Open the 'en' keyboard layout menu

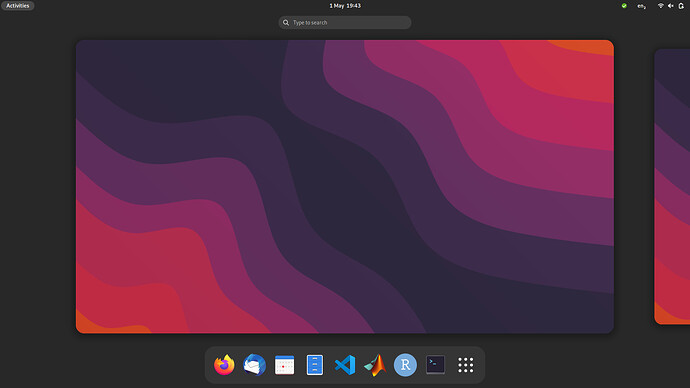(642, 6)
